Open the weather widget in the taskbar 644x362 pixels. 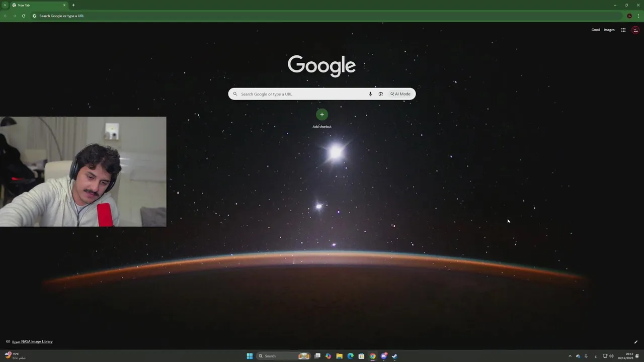pos(15,355)
